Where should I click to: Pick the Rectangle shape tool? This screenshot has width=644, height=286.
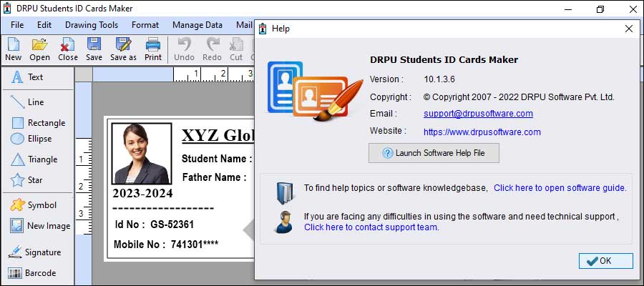tap(38, 123)
